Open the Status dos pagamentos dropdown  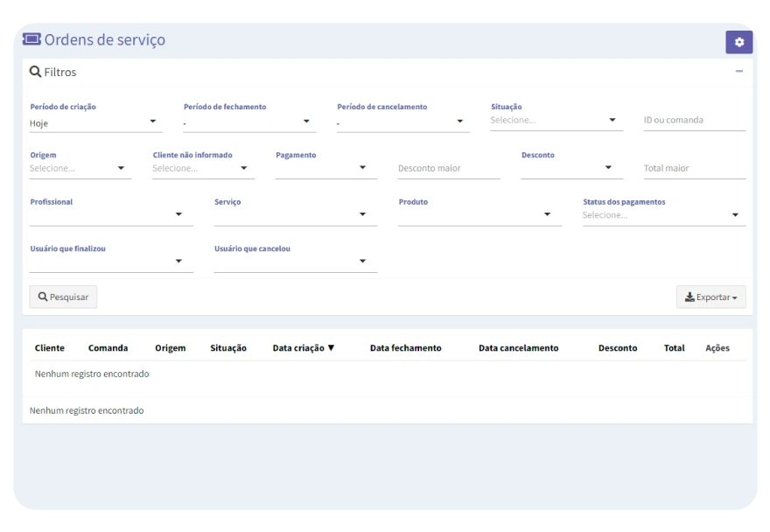click(663, 215)
